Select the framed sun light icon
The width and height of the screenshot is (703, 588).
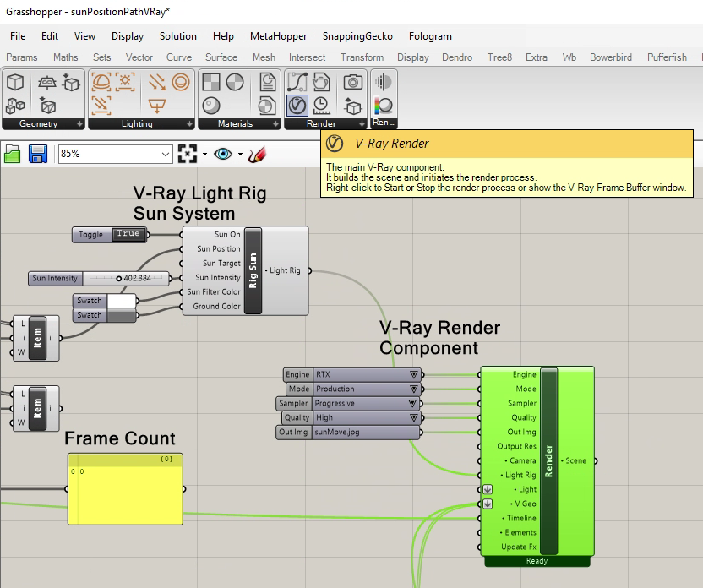pyautogui.click(x=125, y=83)
